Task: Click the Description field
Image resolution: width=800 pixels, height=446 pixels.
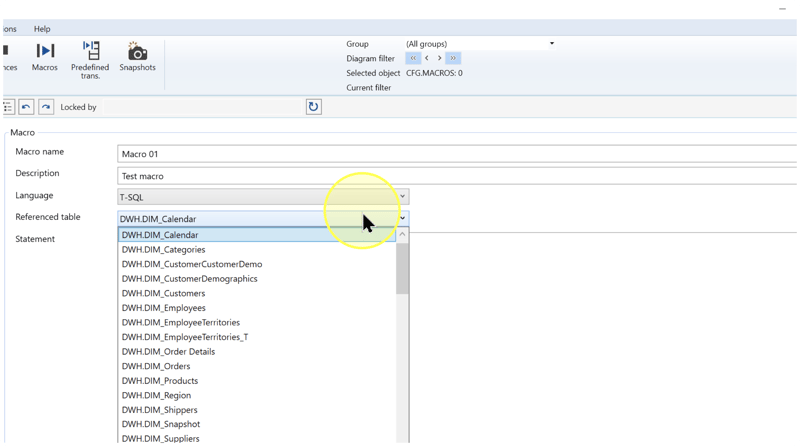Action: (457, 176)
